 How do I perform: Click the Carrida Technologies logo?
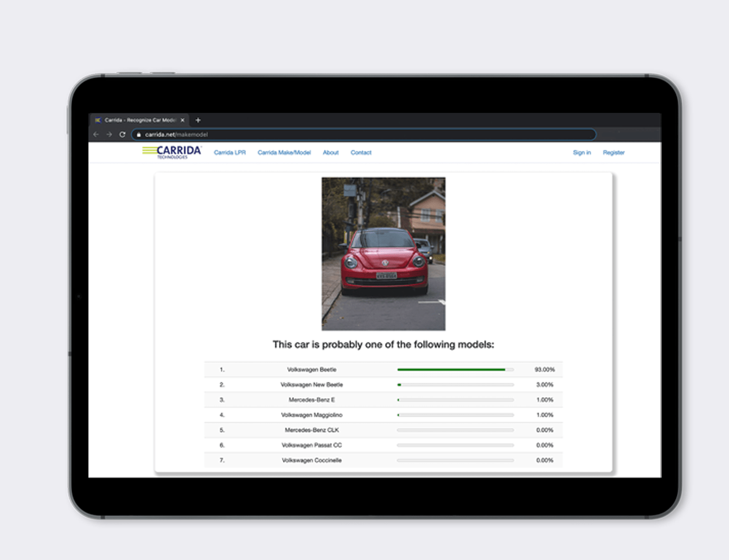172,152
